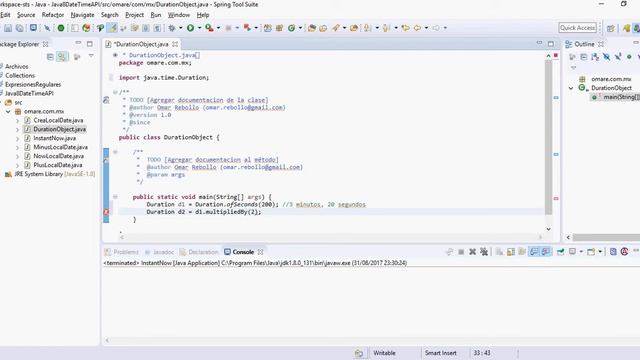Viewport: 640px width, 360px height.
Task: Open the Navigate menu
Action: point(82,15)
